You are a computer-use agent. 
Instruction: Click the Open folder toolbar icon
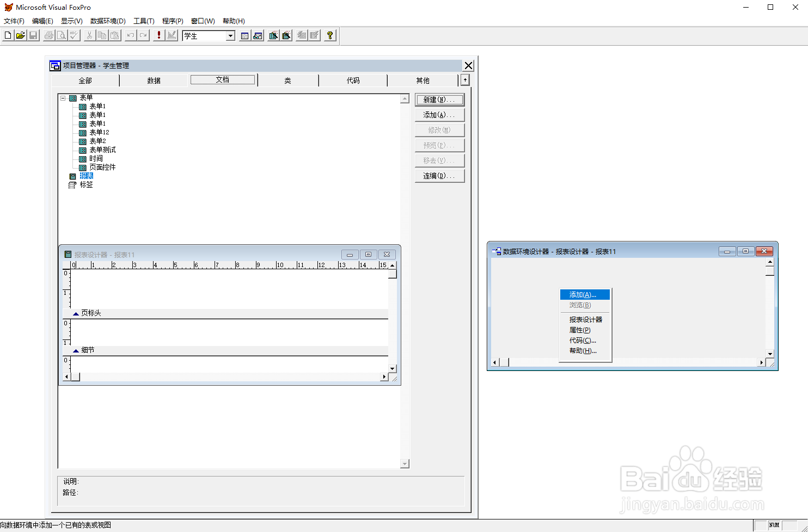20,35
